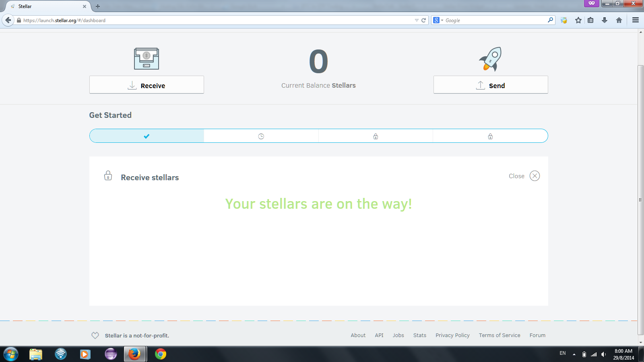
Task: Open the About footer link
Action: pos(358,335)
